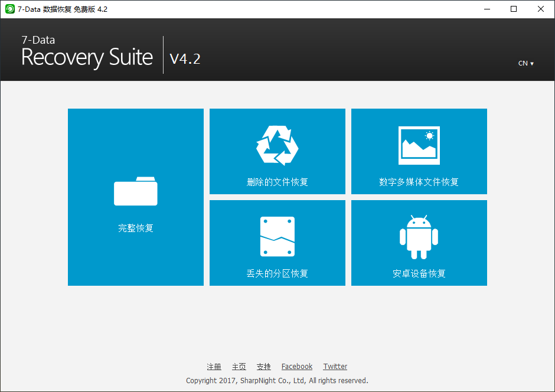Open the CN language dropdown
Viewport: 555px width, 392px height.
pyautogui.click(x=525, y=63)
